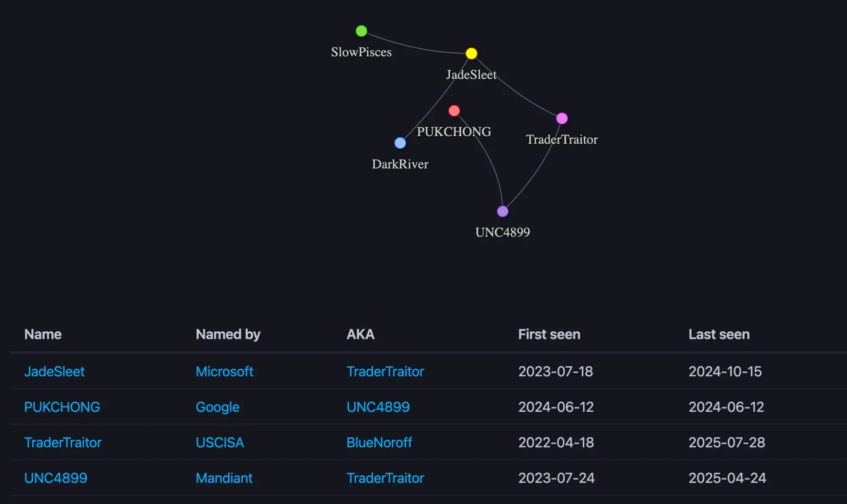
Task: Follow the Google named-by link
Action: 217,407
